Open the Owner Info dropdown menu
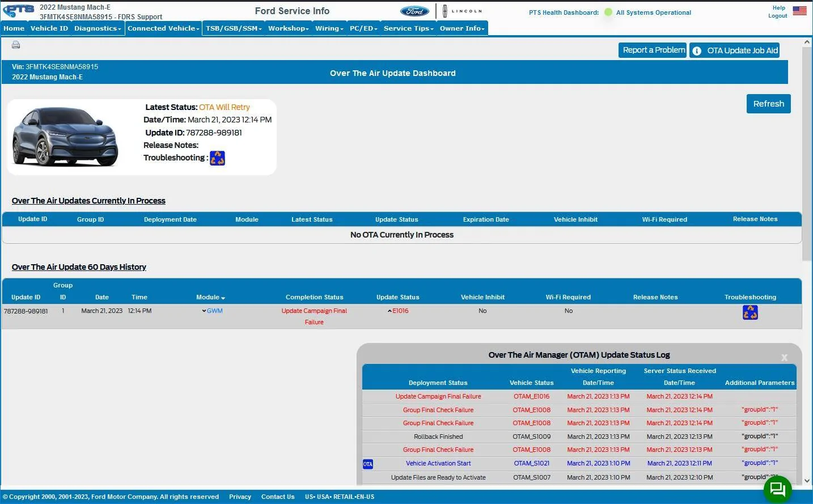The width and height of the screenshot is (813, 504). click(x=462, y=28)
